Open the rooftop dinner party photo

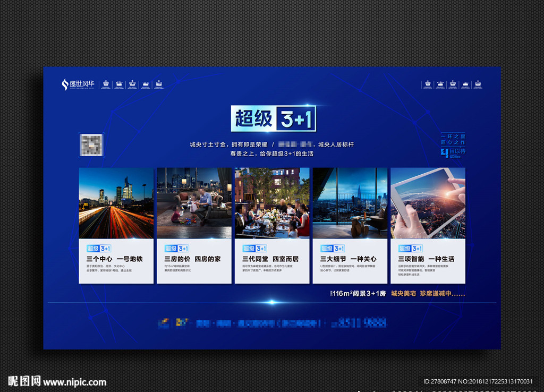coord(272,203)
